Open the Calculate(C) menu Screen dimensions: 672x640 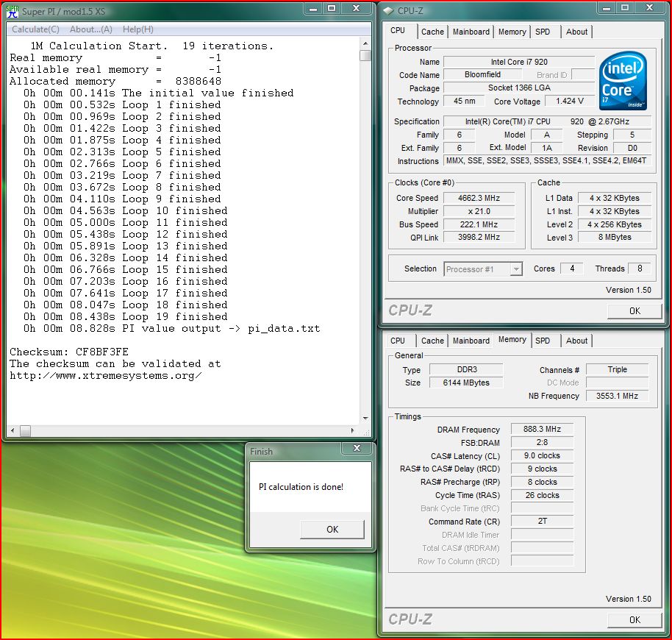pos(35,29)
